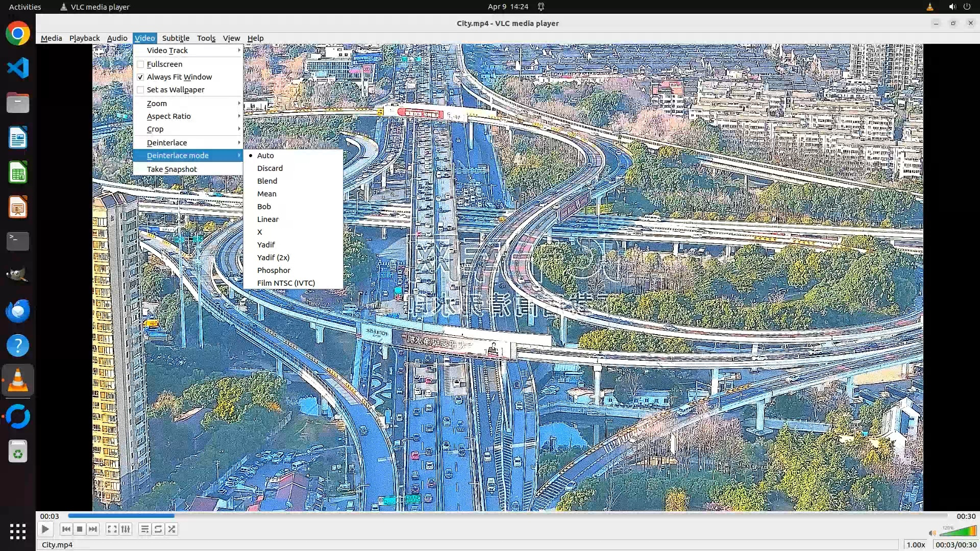Show the playlist icon
This screenshot has width=980, height=551.
[144, 529]
